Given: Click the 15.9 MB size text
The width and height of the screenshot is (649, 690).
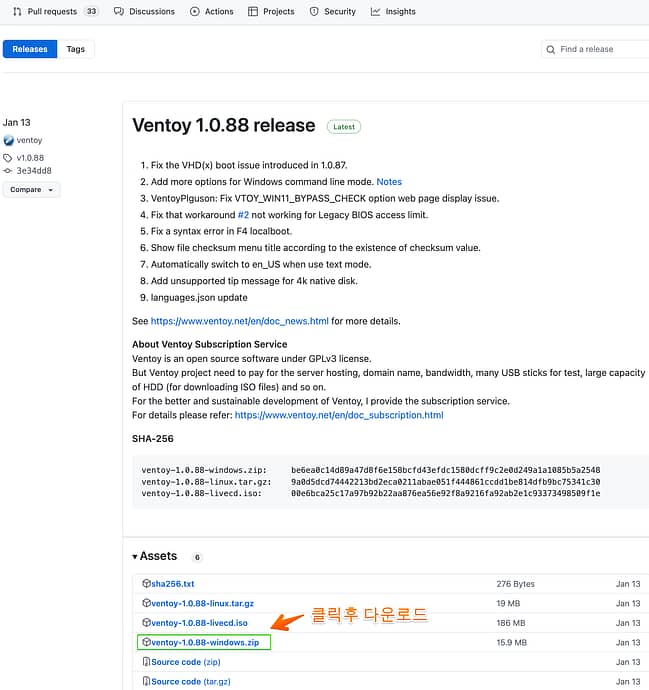Looking at the screenshot, I should (511, 642).
